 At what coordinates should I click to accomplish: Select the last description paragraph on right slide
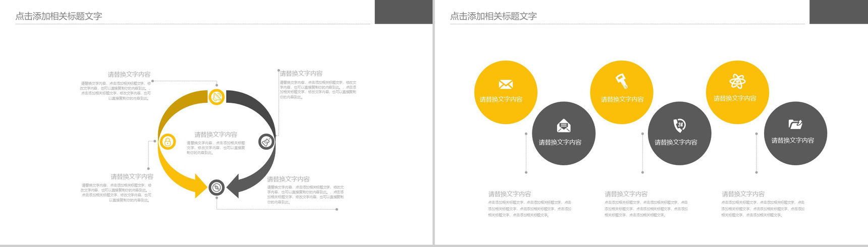pyautogui.click(x=762, y=209)
